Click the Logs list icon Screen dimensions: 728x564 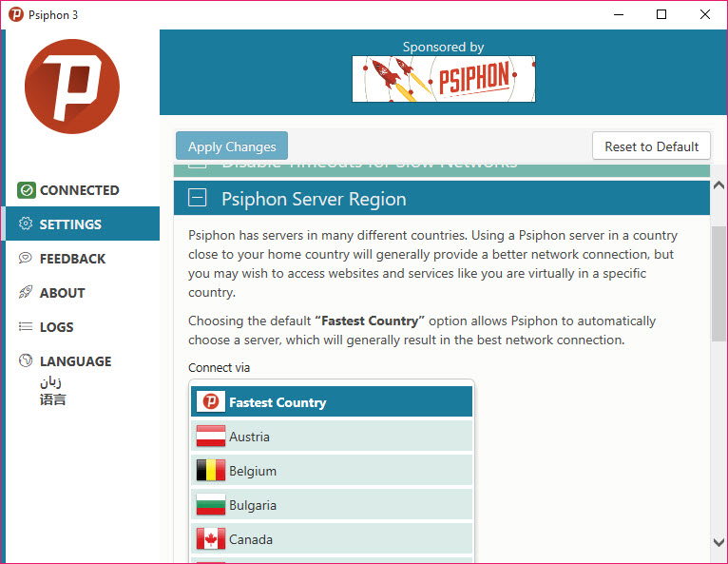[25, 326]
